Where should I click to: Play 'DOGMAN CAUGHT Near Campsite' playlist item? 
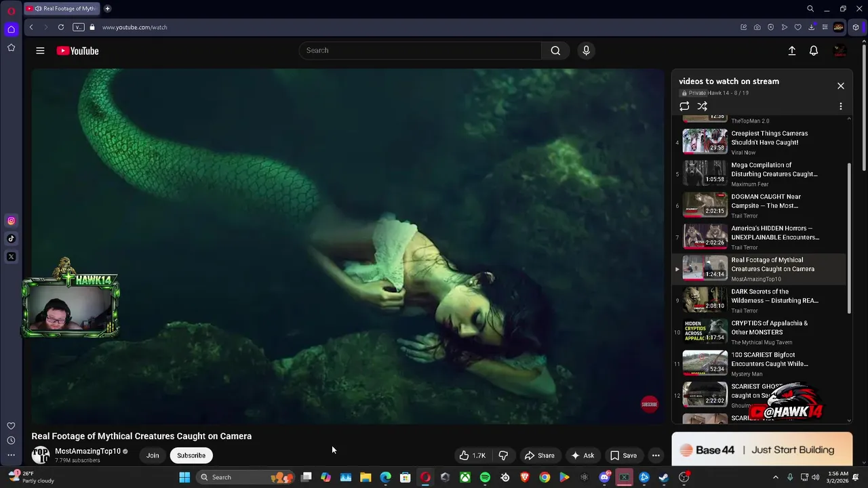759,205
